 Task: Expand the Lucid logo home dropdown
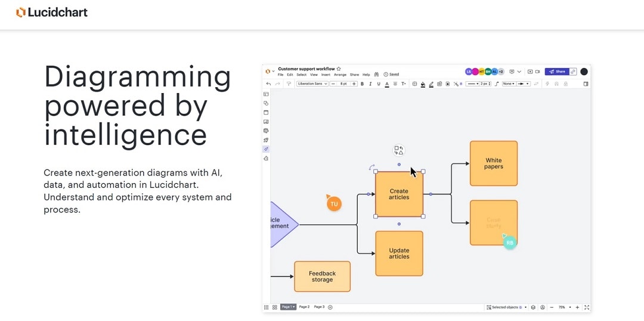point(273,71)
